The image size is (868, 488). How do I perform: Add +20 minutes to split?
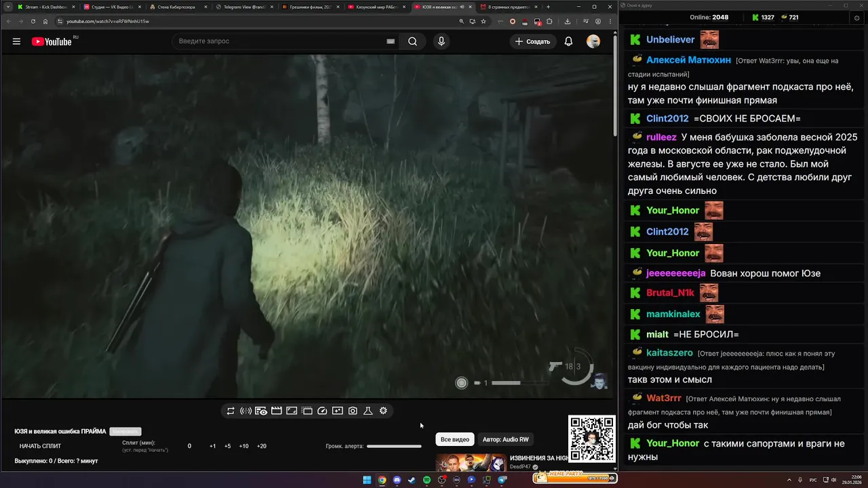261,446
